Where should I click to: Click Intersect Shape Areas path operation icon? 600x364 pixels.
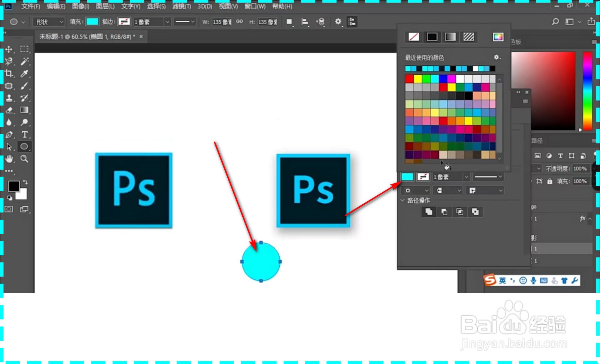(x=460, y=212)
